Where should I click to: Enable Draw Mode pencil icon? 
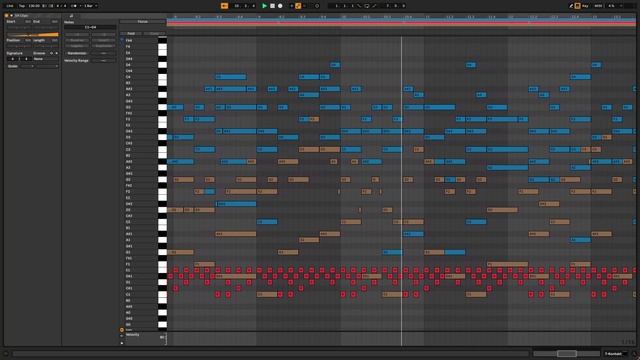[571, 6]
